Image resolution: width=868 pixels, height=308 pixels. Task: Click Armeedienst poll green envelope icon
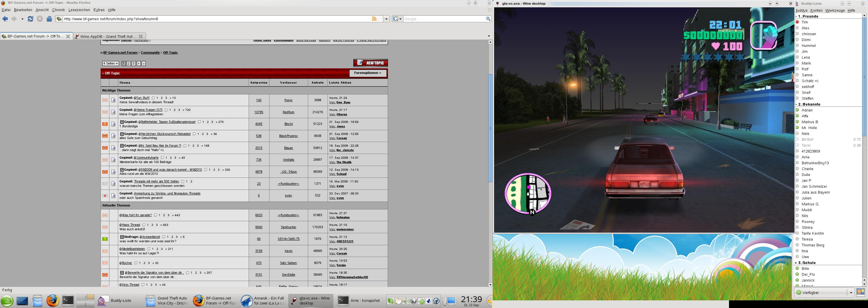tap(105, 239)
